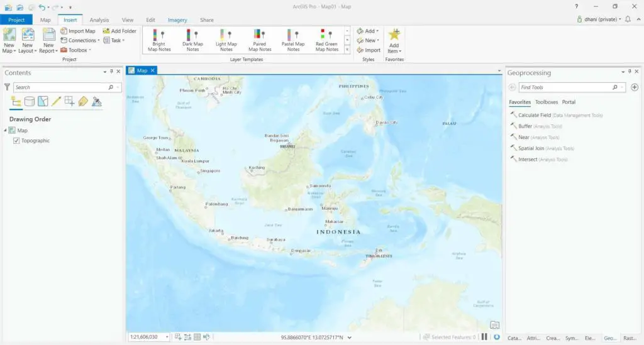
Task: Toggle the Topographic layer checkbox
Action: tap(16, 141)
